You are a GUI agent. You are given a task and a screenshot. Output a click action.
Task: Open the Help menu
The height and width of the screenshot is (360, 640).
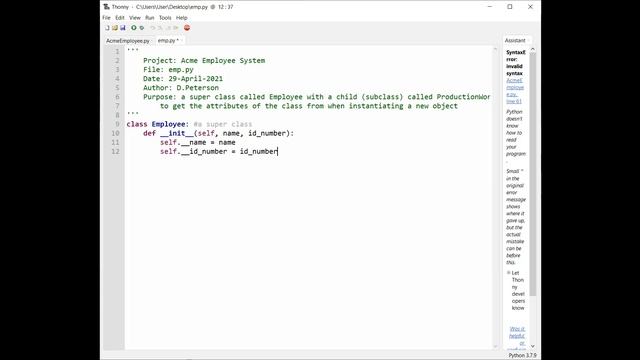coord(182,18)
